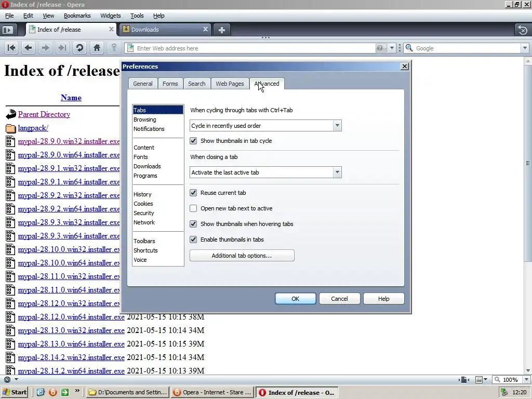This screenshot has width=532, height=399.
Task: Reload the page with Reload button
Action: pyautogui.click(x=79, y=48)
